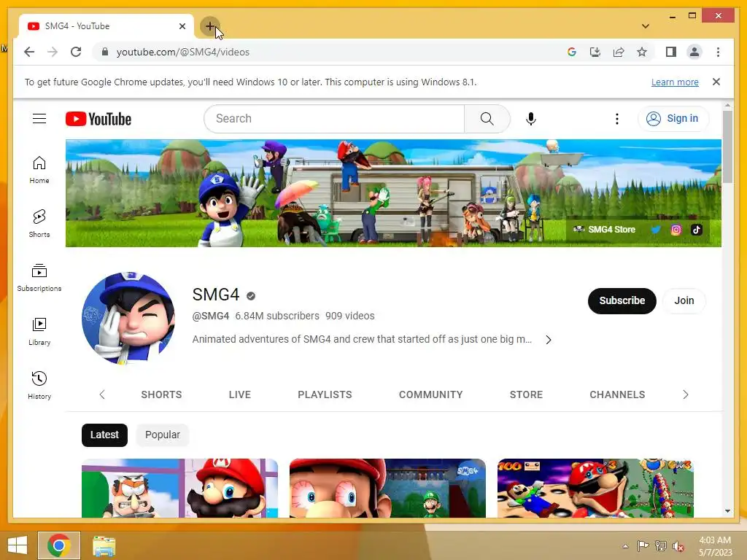This screenshot has width=747, height=560.
Task: Open the TikTok link on the banner
Action: tap(697, 230)
